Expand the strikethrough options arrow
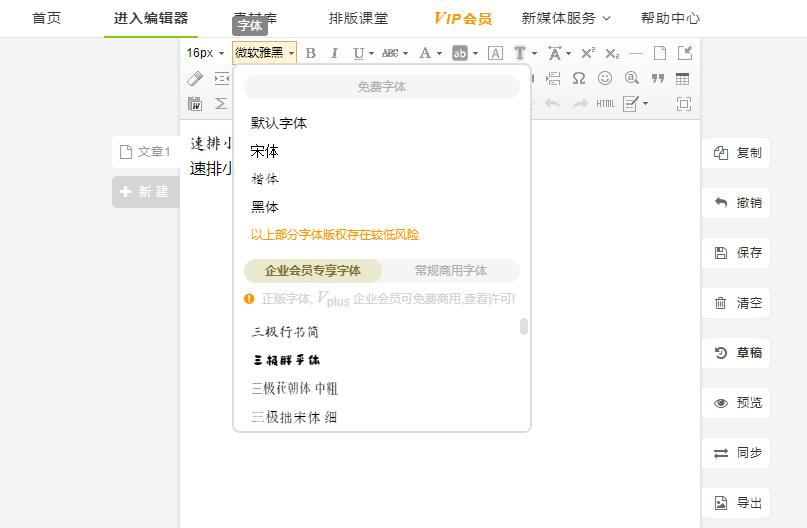Image resolution: width=807 pixels, height=528 pixels. coord(406,54)
